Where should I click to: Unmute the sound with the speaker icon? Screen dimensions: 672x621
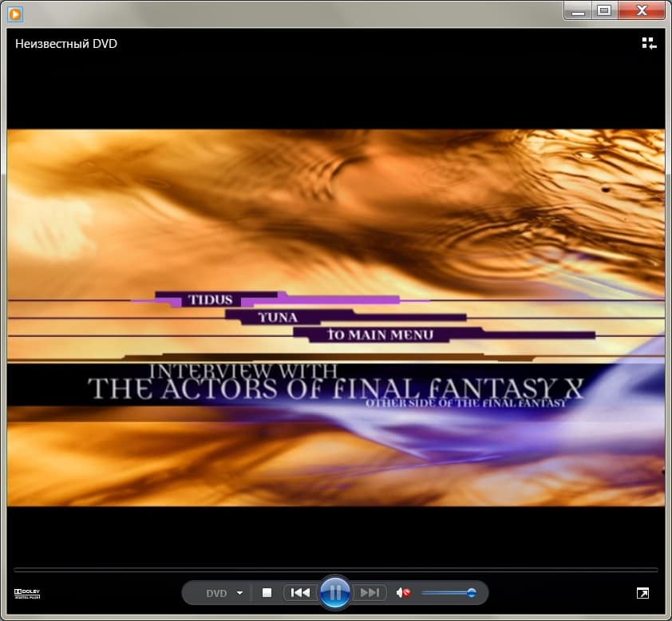(403, 593)
